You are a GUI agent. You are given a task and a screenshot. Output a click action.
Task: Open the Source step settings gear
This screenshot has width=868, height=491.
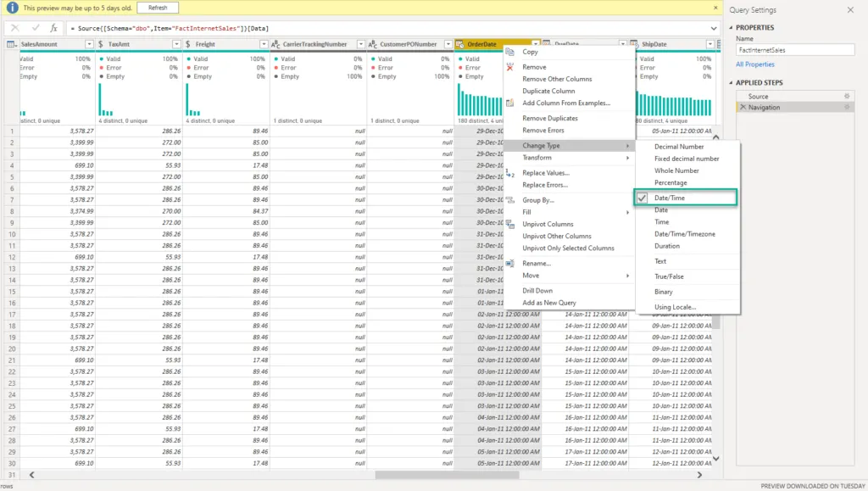[846, 96]
